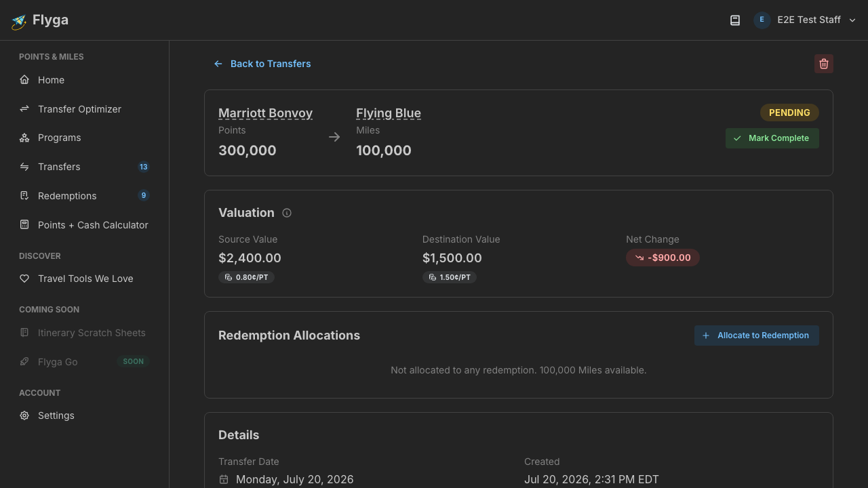The image size is (868, 488).
Task: Click the calendar icon beside transfer date
Action: pos(224,479)
